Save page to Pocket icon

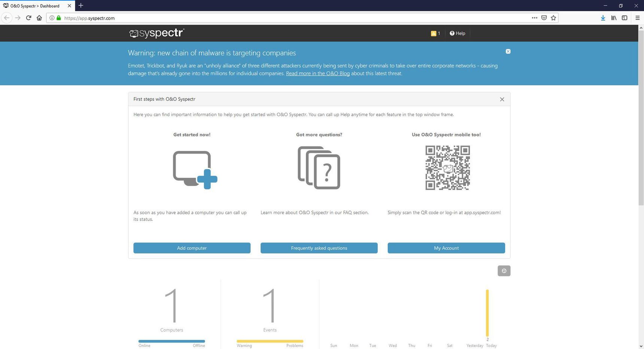(544, 18)
